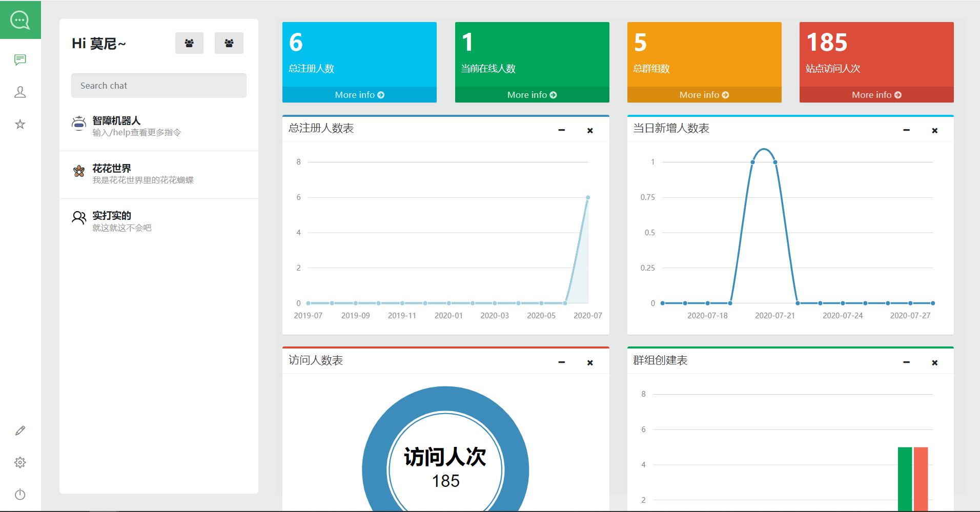Click the 访问人次 185 center label

pos(445,468)
